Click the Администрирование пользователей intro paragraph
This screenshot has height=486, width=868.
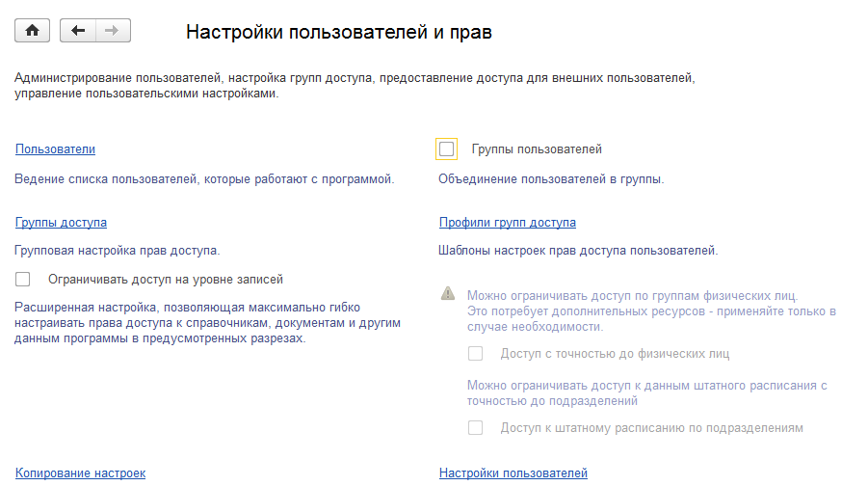point(354,85)
